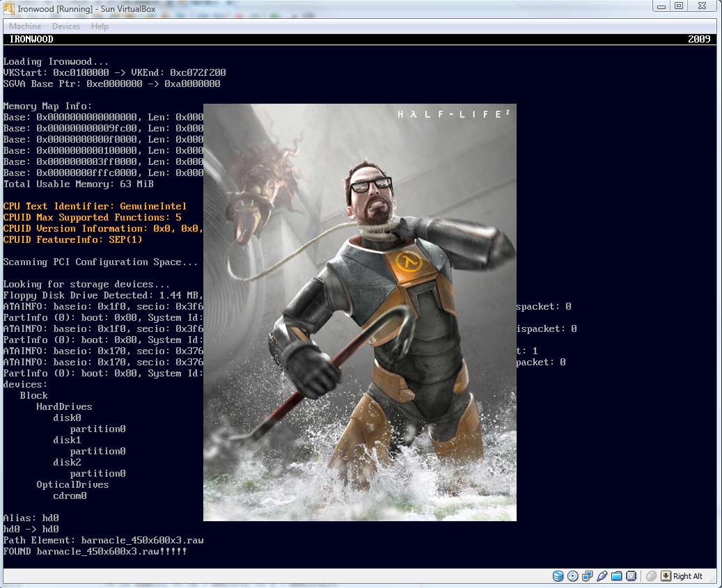Open the Machine menu
The image size is (722, 588).
(x=25, y=26)
